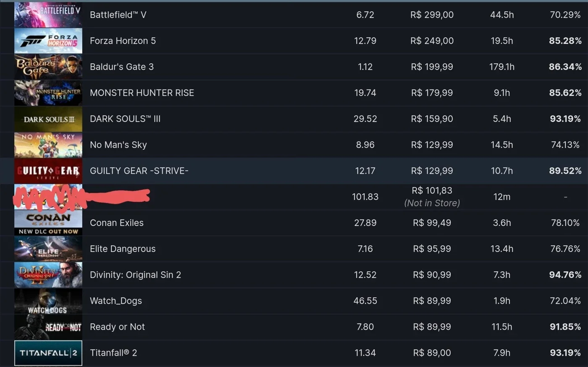Viewport: 588px width, 367px height.
Task: Click the Guilty Gear Strive logo image
Action: pyautogui.click(x=48, y=171)
